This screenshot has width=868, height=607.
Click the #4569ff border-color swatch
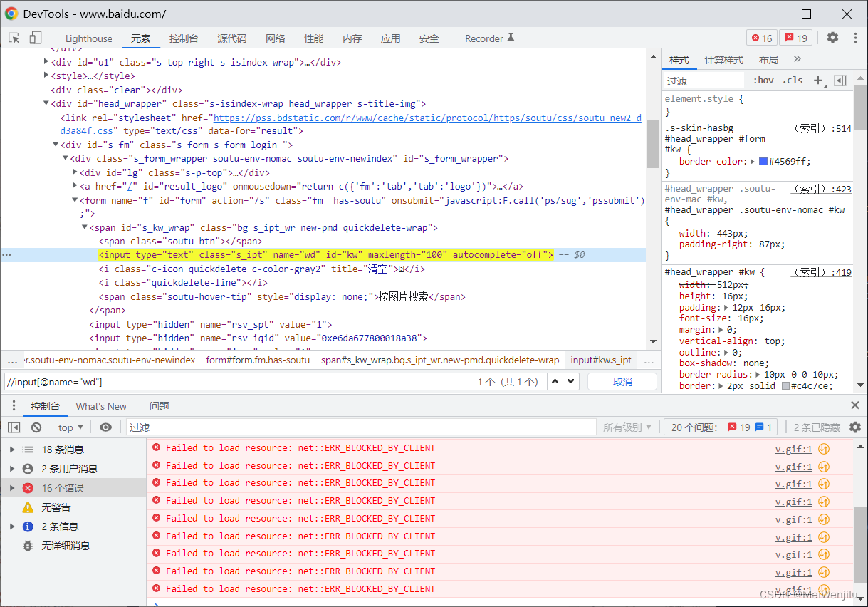[764, 162]
